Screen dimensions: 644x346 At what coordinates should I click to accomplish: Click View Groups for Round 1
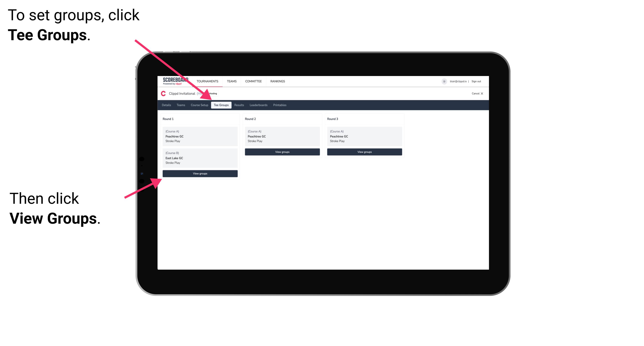coord(200,174)
